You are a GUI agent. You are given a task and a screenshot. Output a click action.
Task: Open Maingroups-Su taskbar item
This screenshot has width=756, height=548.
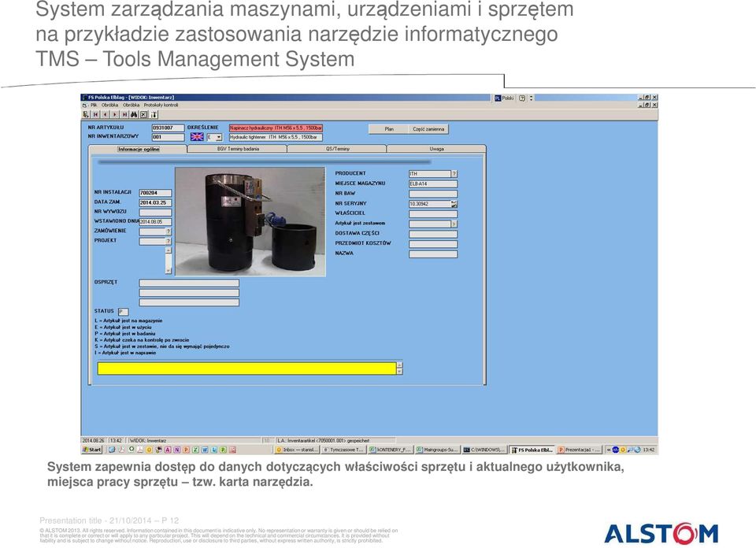(x=437, y=450)
